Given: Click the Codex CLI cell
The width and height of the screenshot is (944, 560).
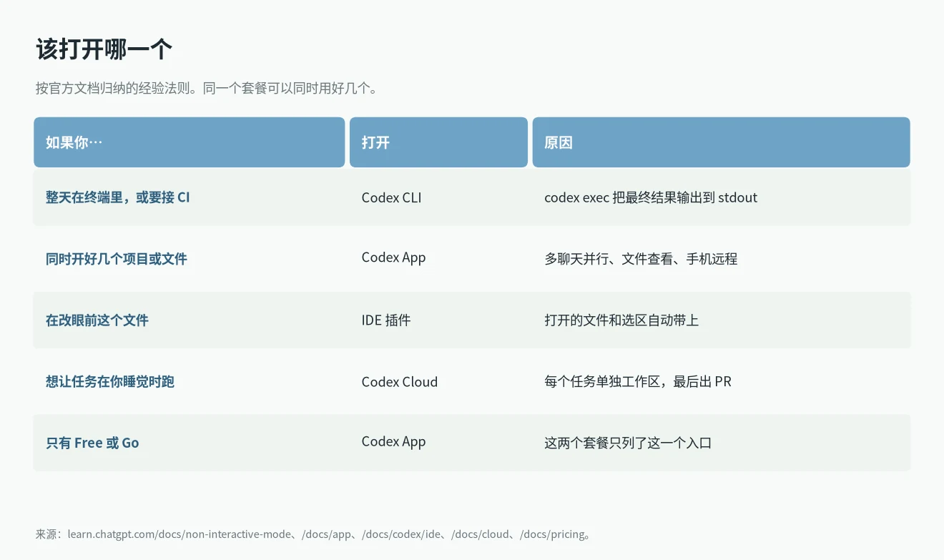Looking at the screenshot, I should (392, 197).
